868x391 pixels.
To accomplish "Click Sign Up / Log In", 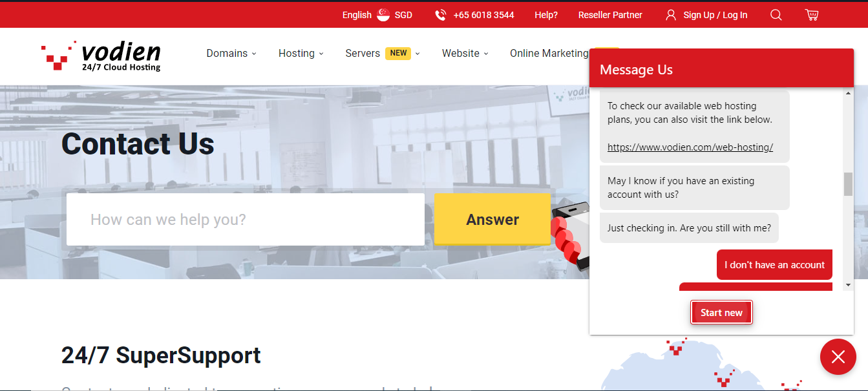I will [715, 15].
